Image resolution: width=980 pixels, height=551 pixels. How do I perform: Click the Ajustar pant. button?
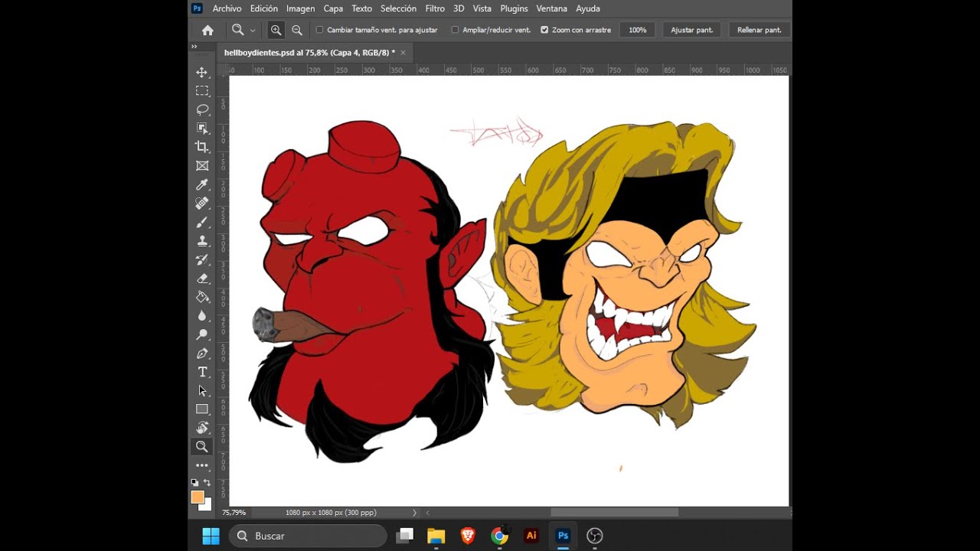[x=692, y=30]
